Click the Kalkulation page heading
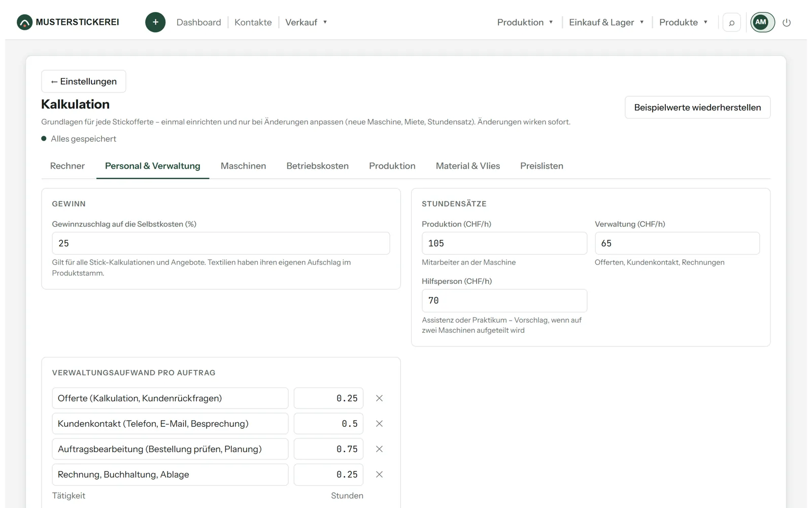This screenshot has width=812, height=508. (x=75, y=104)
